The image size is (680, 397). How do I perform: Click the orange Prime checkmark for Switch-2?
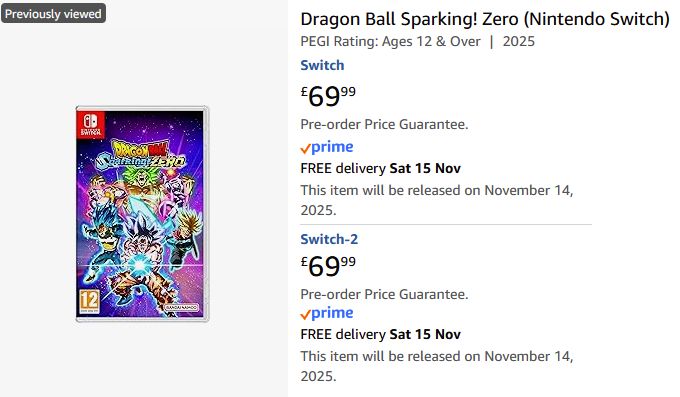[305, 315]
